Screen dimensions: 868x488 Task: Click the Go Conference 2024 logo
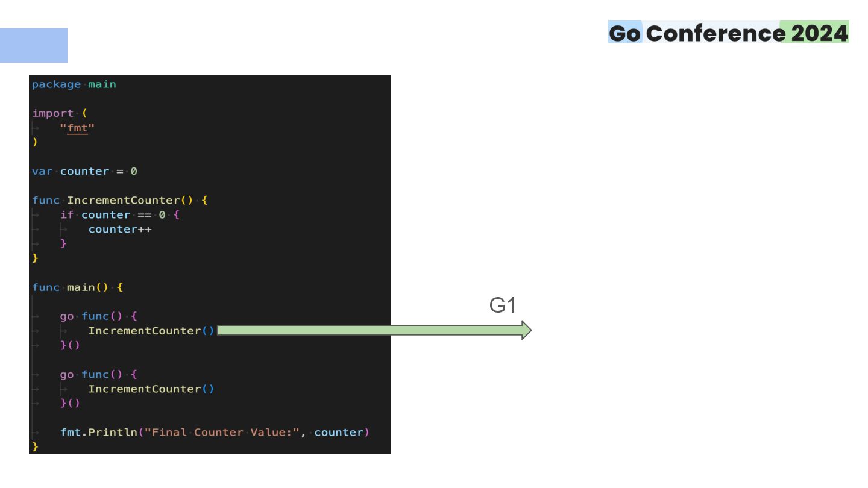[728, 33]
